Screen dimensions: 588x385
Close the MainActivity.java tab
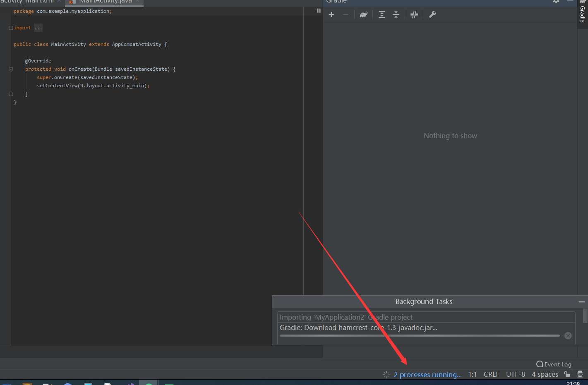tap(137, 2)
